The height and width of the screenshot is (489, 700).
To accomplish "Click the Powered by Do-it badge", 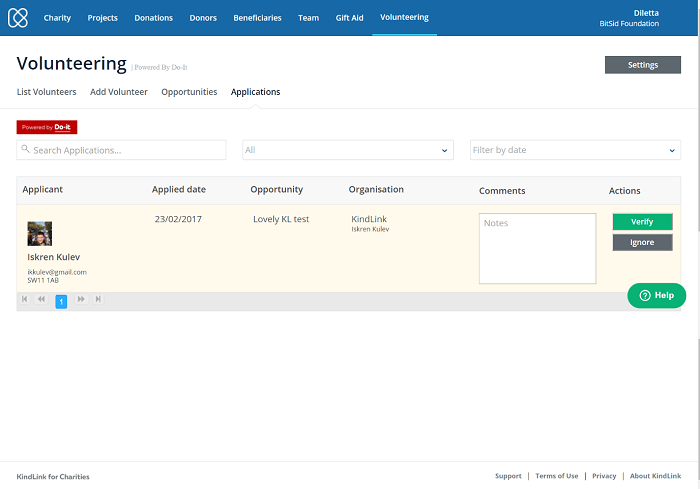I will [47, 127].
